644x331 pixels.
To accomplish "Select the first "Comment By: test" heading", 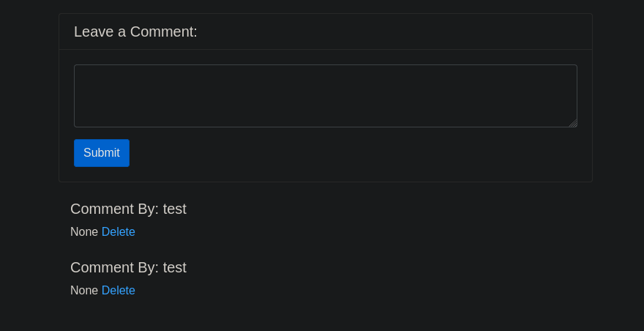I will coord(128,209).
